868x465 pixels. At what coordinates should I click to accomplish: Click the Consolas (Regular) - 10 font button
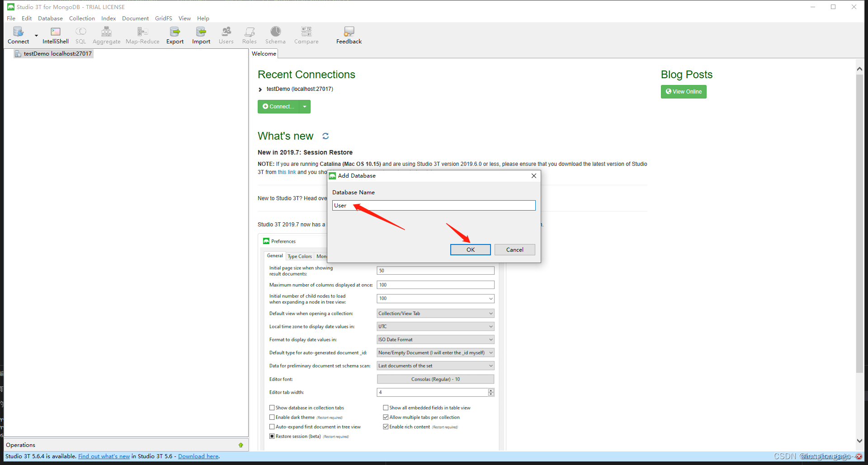[435, 379]
